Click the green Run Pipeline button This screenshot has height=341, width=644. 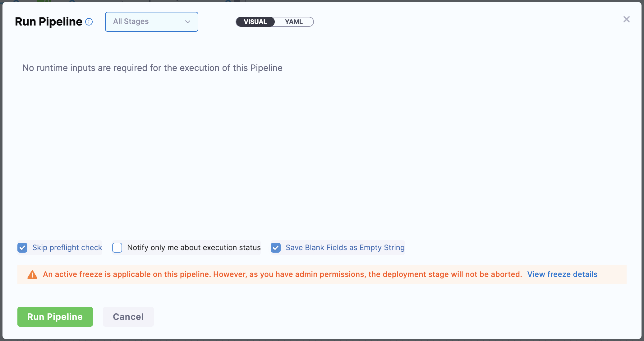pos(55,317)
